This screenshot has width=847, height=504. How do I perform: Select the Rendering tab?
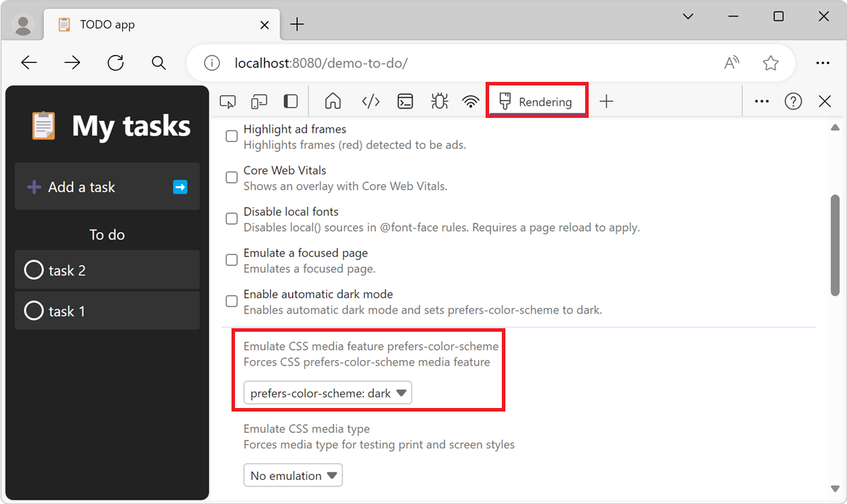pos(536,102)
